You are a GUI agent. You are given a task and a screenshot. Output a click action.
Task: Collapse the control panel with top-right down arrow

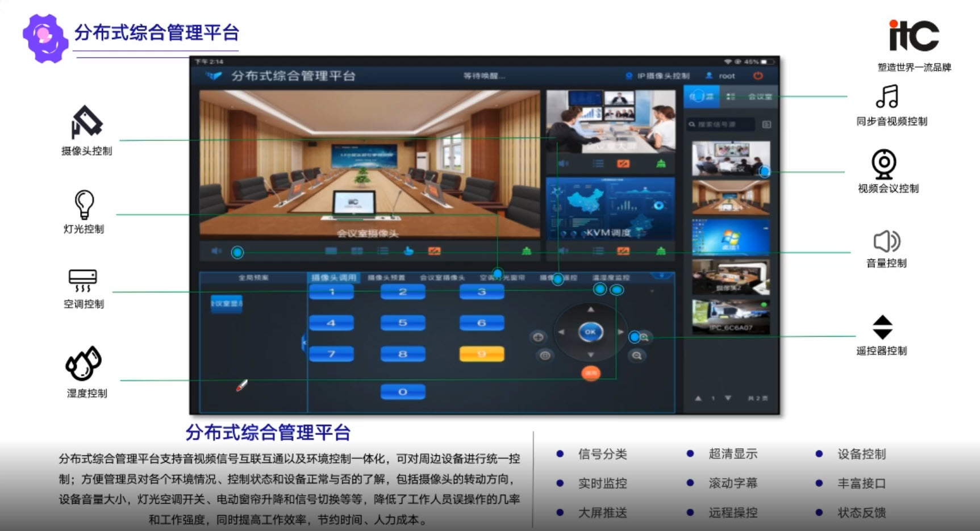pos(661,276)
